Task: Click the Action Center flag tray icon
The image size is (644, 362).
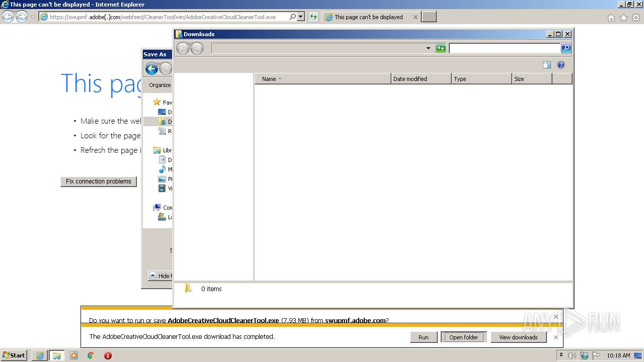Action: click(596, 355)
